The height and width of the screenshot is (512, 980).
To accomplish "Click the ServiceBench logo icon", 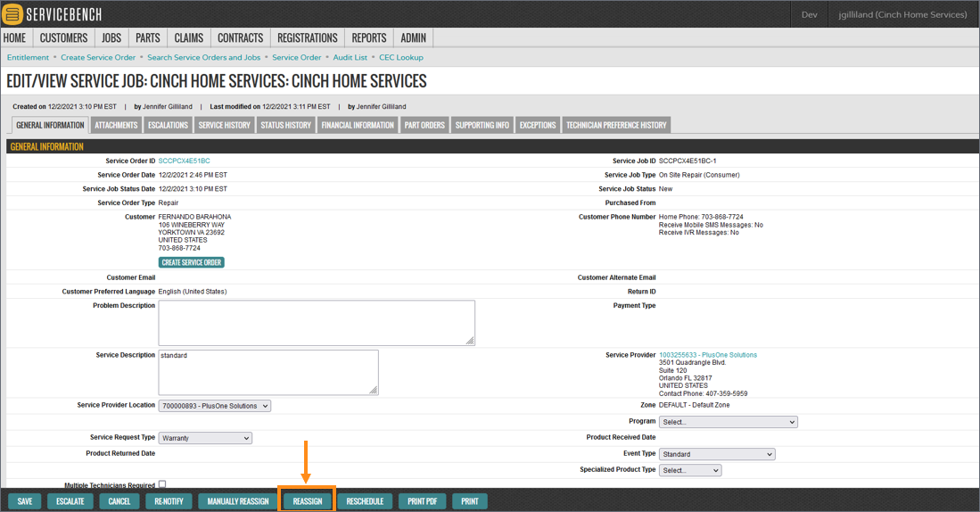I will [x=12, y=13].
